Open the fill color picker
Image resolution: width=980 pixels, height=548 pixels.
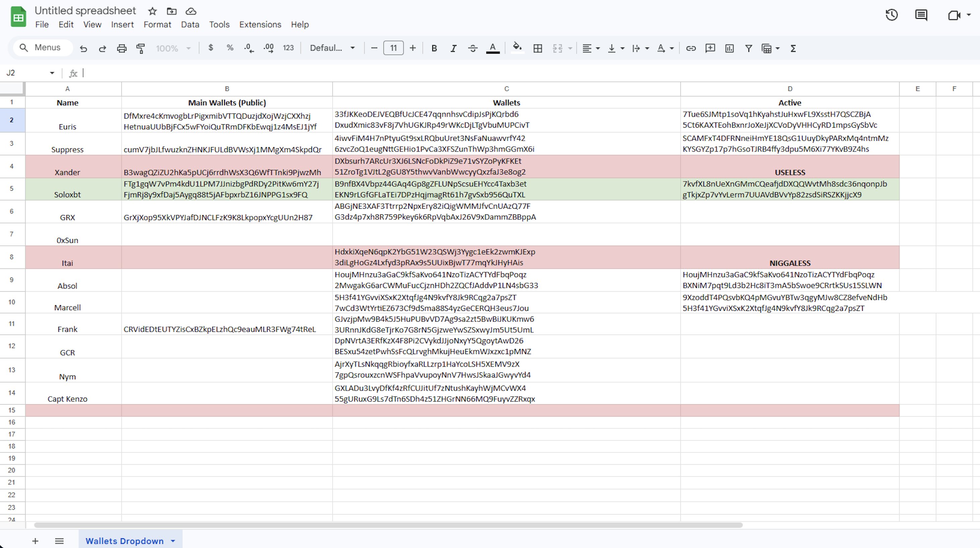[x=516, y=48]
